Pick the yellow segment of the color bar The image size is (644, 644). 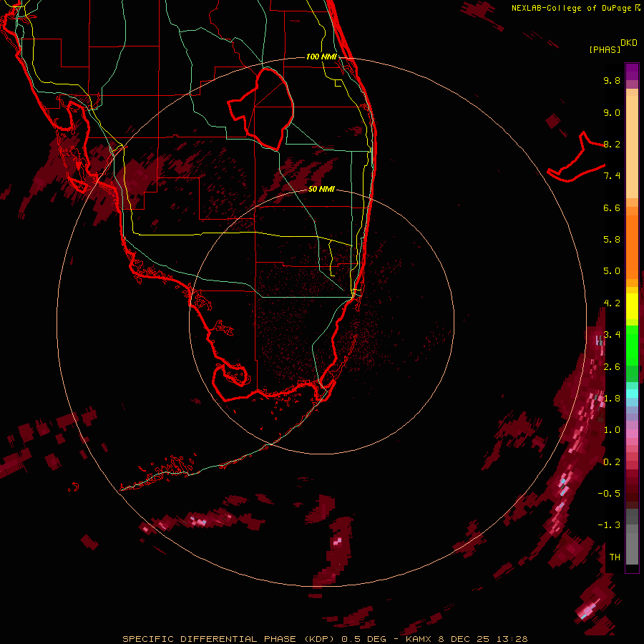click(x=632, y=306)
